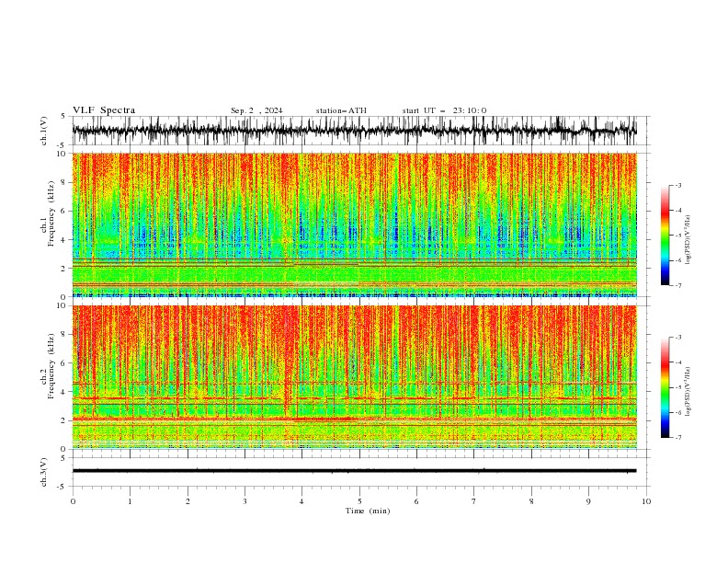Click the ch.2 'Frequency (kHz)' axis label
The width and height of the screenshot is (728, 563).
click(51, 365)
